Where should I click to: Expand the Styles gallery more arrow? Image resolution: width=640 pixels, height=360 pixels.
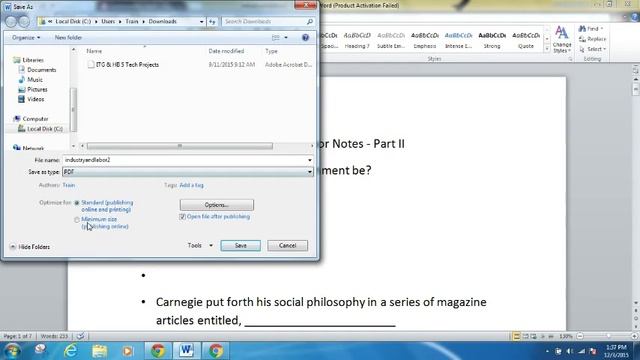tap(547, 48)
